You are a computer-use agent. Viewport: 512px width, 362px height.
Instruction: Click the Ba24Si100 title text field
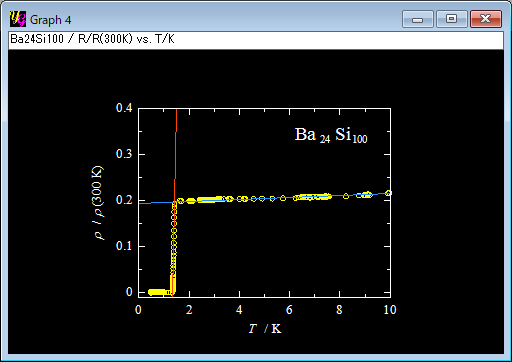click(x=256, y=39)
